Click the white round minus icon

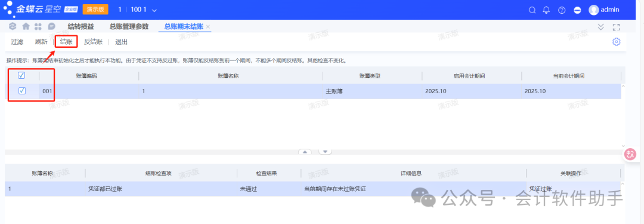(577, 10)
